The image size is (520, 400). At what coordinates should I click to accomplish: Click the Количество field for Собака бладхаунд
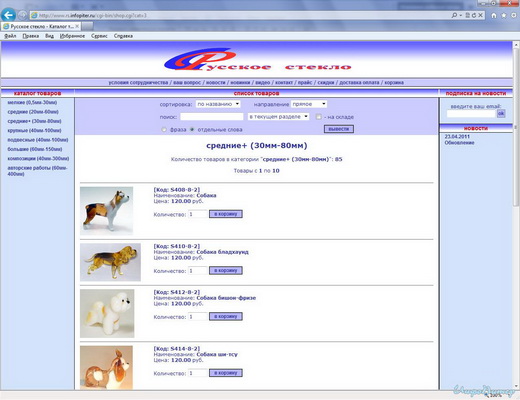click(198, 270)
